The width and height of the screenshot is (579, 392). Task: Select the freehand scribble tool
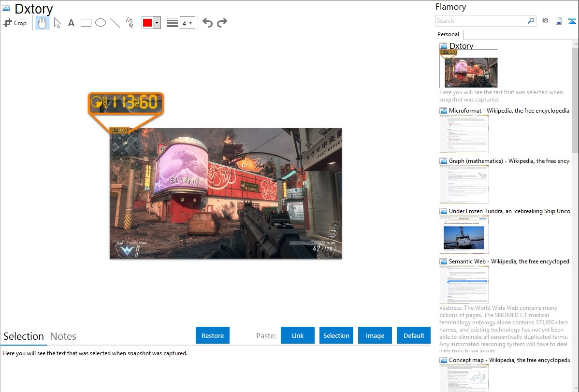pos(130,23)
